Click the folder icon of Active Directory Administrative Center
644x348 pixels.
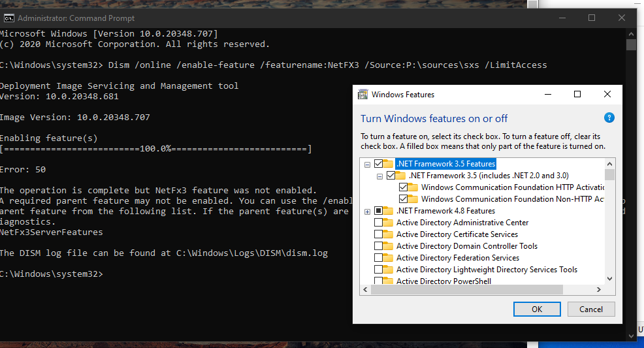point(388,223)
